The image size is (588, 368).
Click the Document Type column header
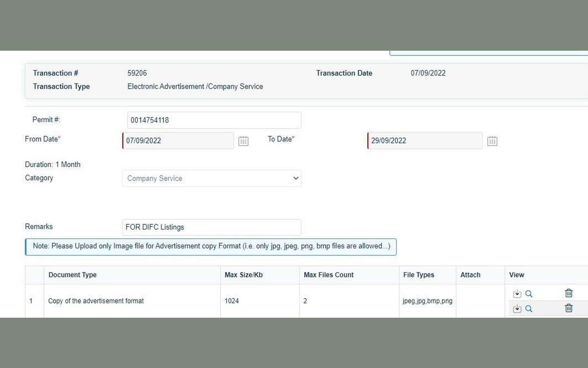click(x=73, y=275)
